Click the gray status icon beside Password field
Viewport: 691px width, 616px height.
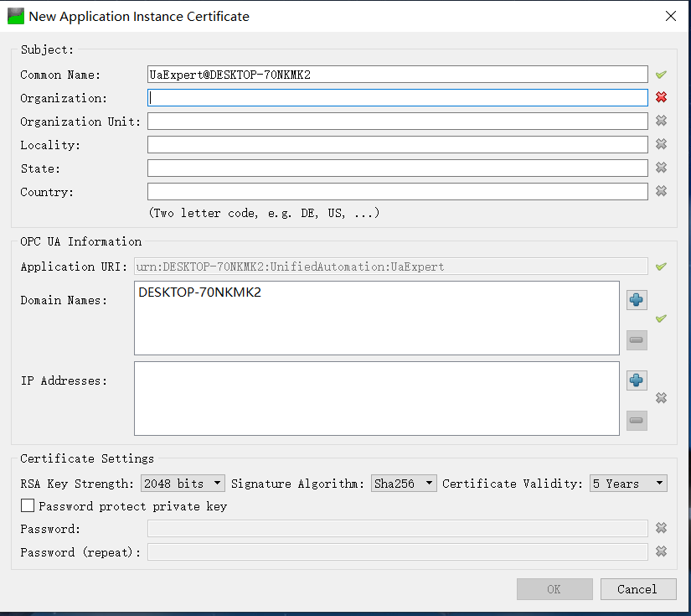click(661, 527)
